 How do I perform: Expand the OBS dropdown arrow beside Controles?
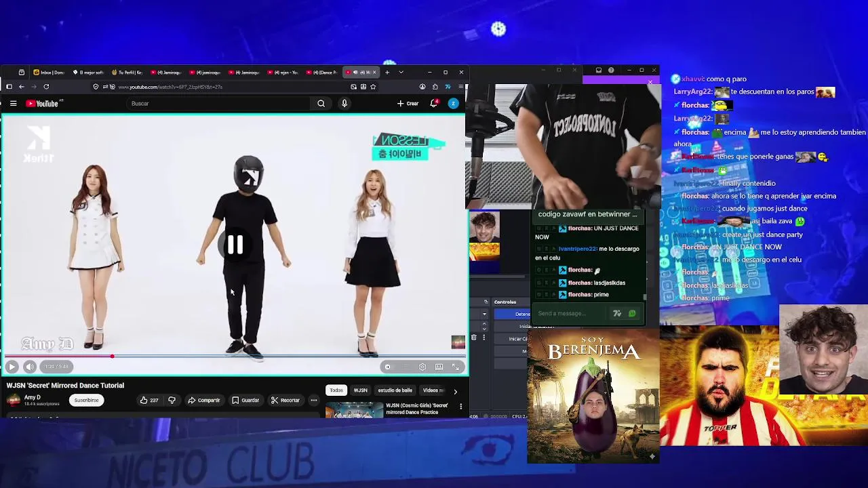pyautogui.click(x=484, y=314)
